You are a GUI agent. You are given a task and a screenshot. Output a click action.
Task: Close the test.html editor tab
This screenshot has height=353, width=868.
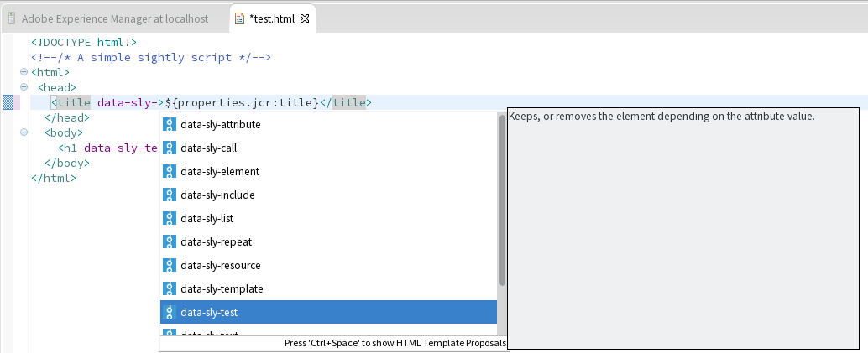[x=305, y=18]
